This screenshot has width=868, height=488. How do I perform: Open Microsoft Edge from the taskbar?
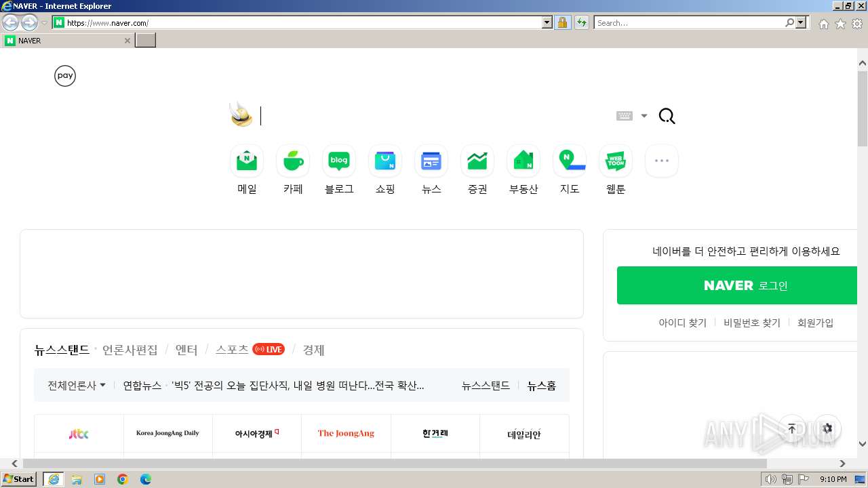(146, 479)
